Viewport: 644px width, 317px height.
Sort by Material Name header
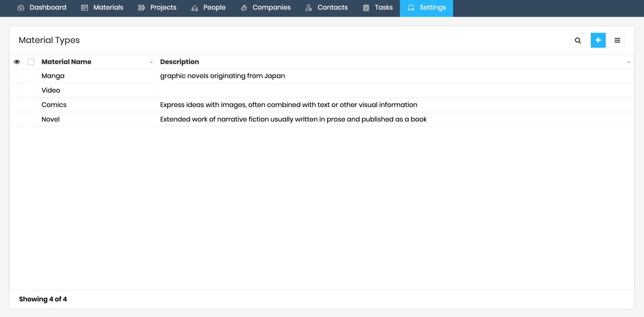(66, 62)
